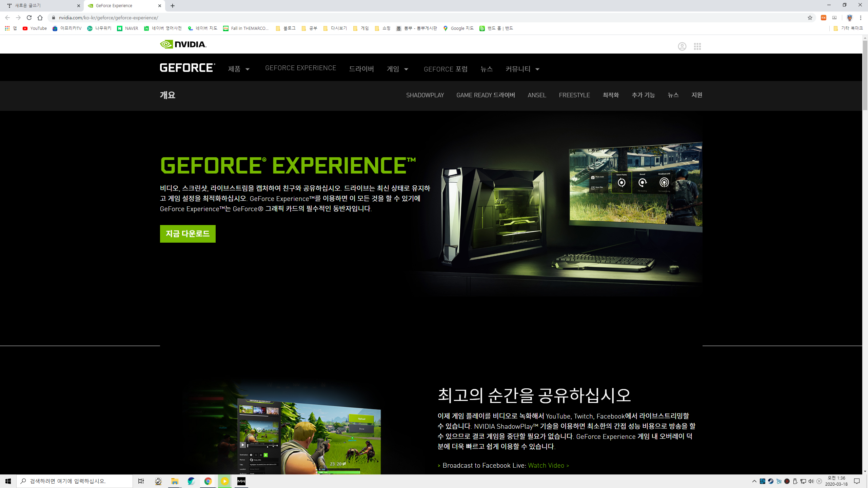
Task: Expand the 공부 bookmark folder
Action: [309, 28]
